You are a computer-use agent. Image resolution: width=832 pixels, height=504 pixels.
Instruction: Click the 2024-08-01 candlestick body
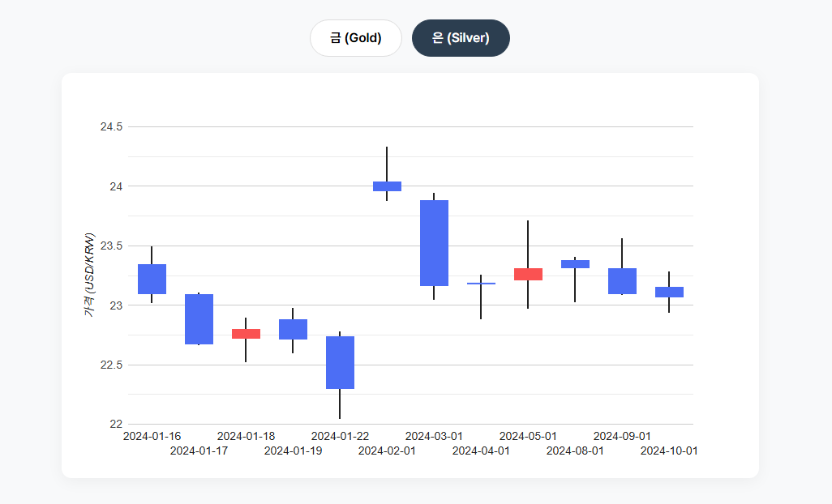[x=575, y=263]
